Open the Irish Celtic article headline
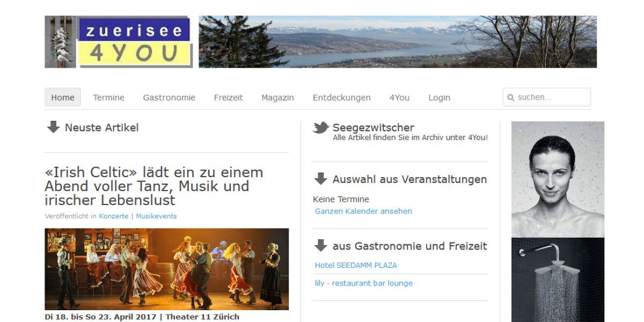Screen dimensions: 644x322 pyautogui.click(x=154, y=186)
